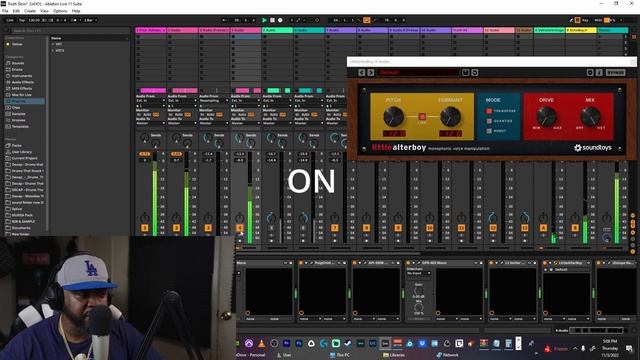Toggle LittleAlterBoy device activator in device chain

(x=546, y=263)
